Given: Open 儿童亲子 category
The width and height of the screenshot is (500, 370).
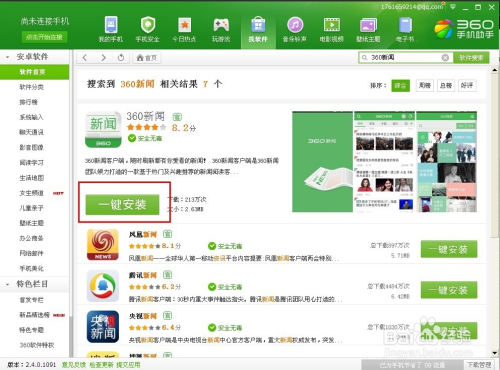Looking at the screenshot, I should tap(32, 208).
